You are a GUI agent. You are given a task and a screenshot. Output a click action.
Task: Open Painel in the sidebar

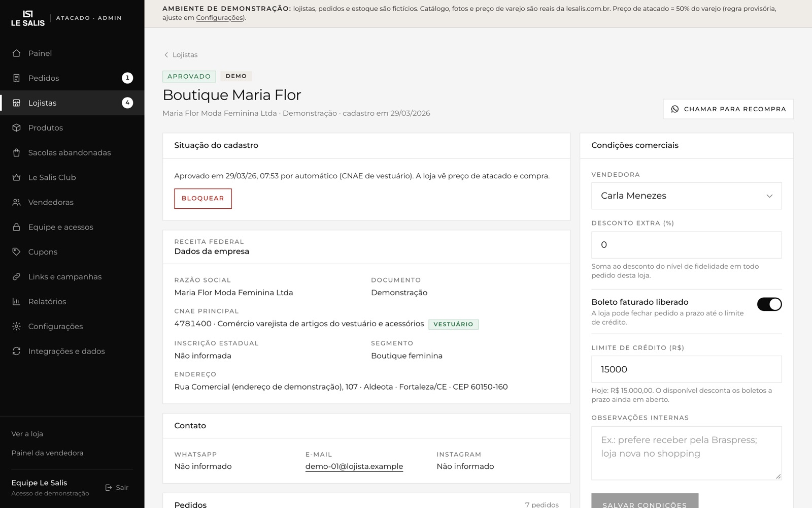click(x=72, y=53)
